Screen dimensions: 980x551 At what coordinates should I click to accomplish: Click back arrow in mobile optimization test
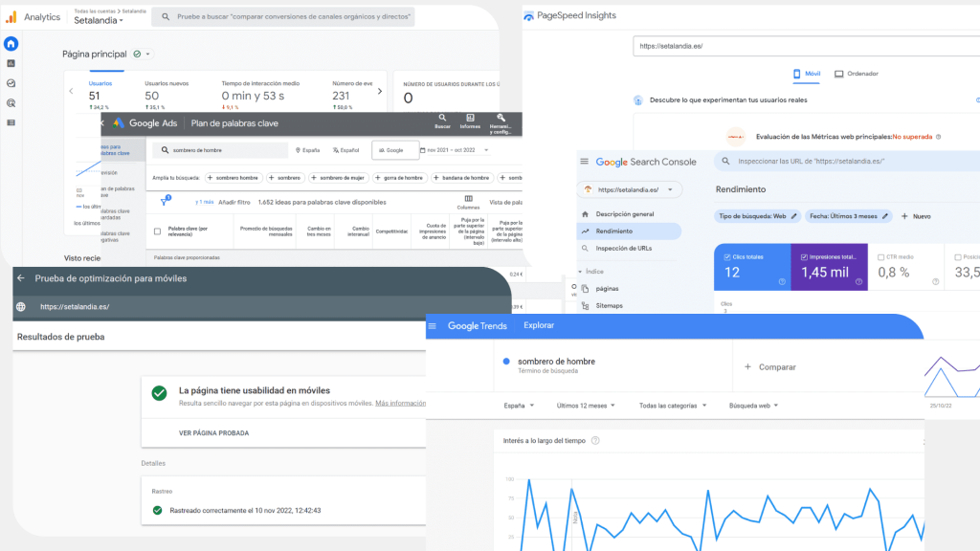(x=21, y=278)
